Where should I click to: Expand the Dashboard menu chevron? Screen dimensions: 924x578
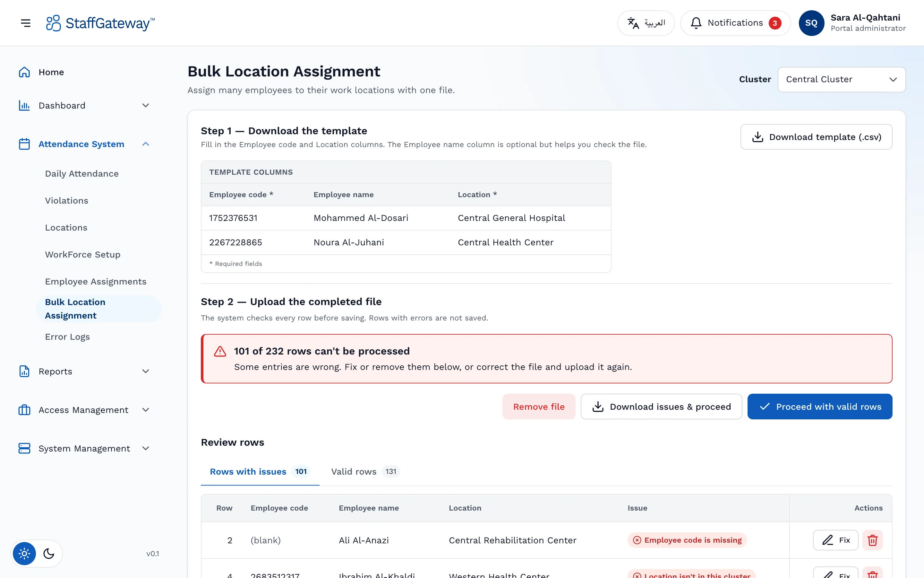(145, 106)
